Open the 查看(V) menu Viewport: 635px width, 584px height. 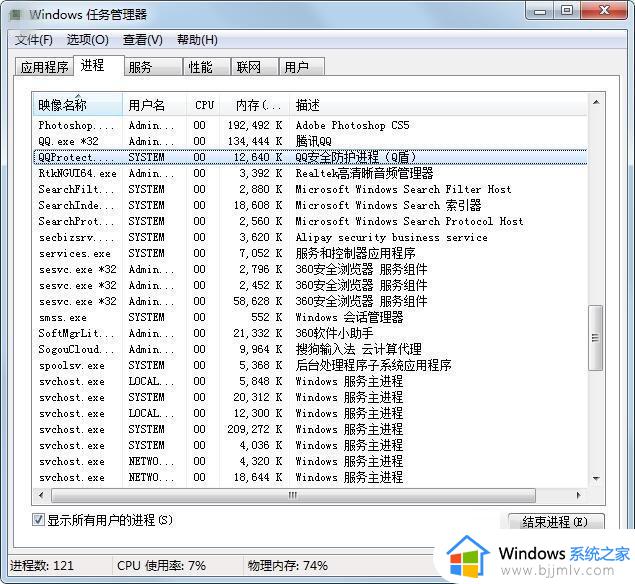143,40
